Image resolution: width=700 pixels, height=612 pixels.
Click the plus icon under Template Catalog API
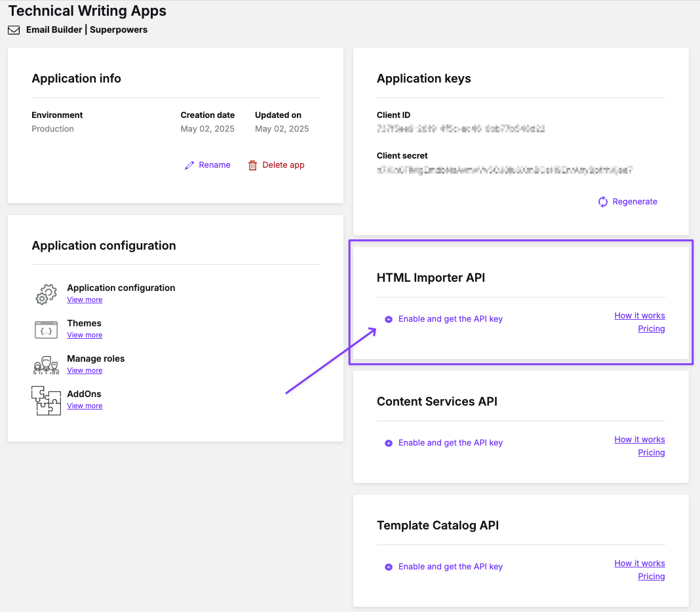[x=389, y=567]
